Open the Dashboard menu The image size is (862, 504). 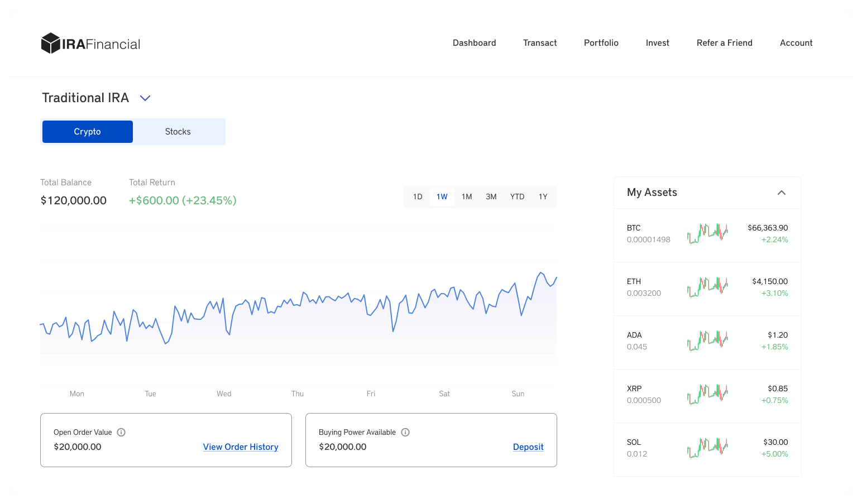click(x=475, y=43)
